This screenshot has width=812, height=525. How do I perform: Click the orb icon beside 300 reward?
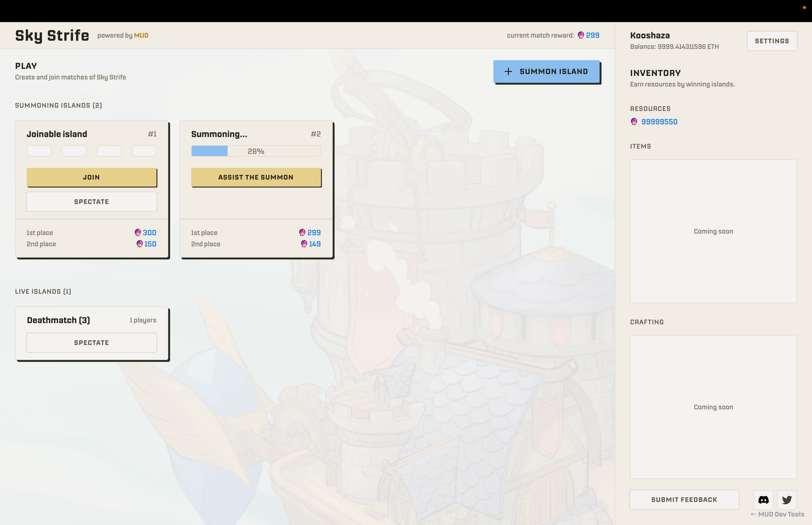[x=138, y=233]
